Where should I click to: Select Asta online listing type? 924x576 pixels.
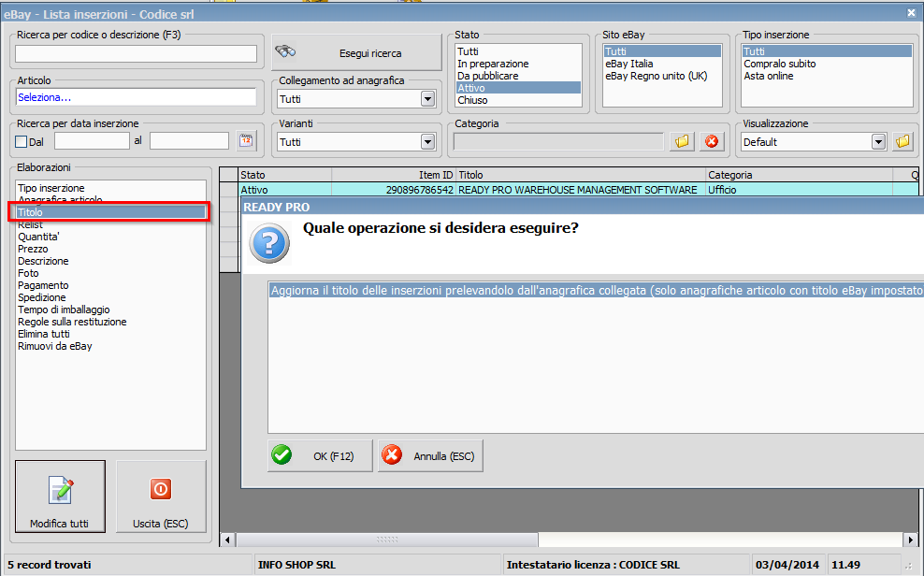click(827, 76)
